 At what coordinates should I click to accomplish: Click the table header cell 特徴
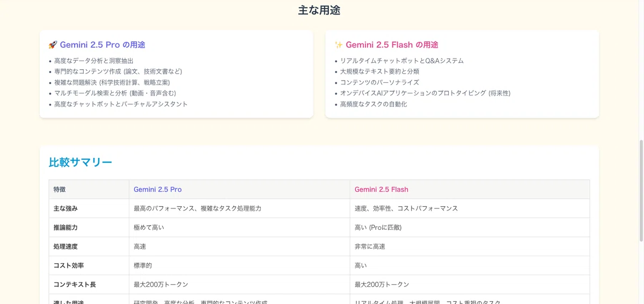(x=89, y=190)
